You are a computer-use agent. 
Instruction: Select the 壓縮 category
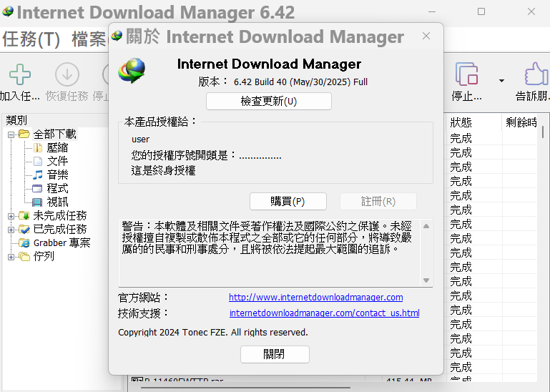tap(57, 148)
